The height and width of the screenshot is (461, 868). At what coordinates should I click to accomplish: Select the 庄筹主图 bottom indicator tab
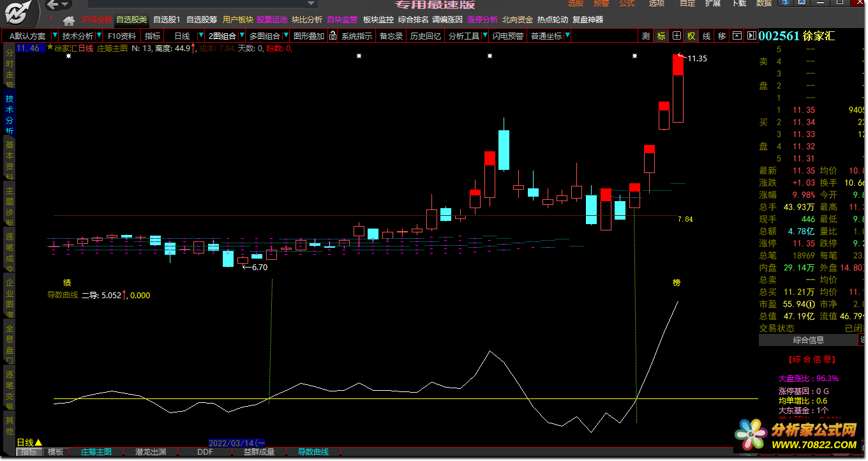pos(96,452)
